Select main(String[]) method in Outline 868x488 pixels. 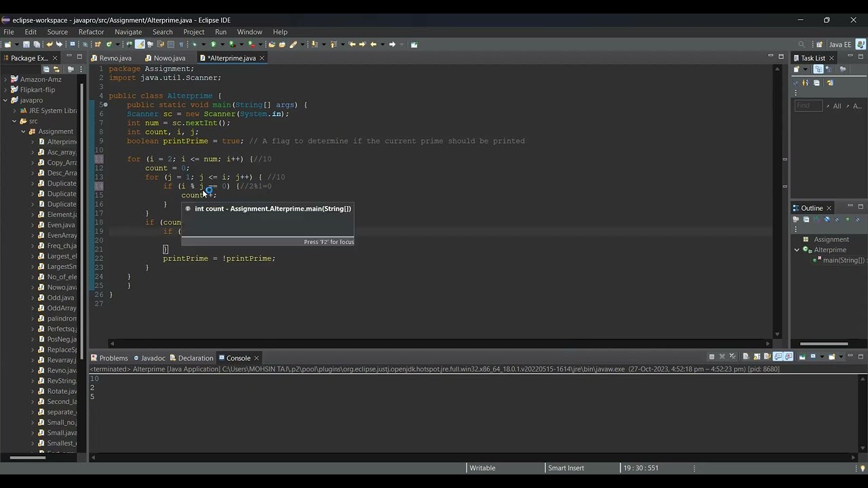(x=841, y=260)
